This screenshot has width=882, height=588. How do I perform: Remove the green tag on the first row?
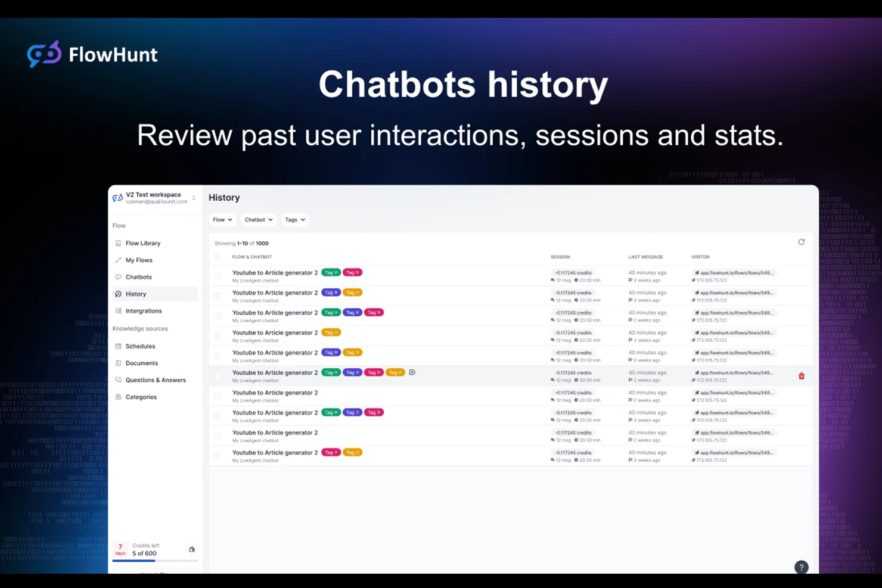tap(336, 272)
